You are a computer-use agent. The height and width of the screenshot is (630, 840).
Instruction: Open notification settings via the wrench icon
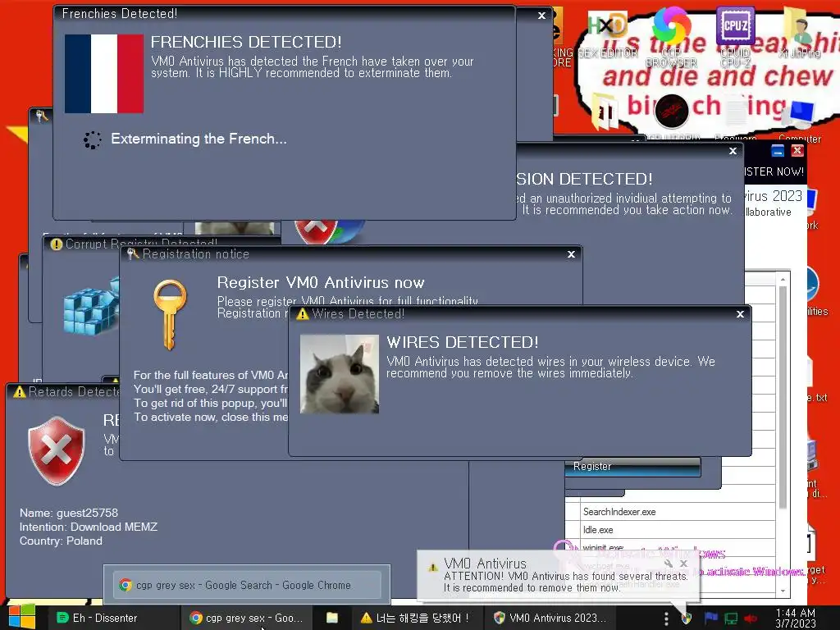pos(668,564)
